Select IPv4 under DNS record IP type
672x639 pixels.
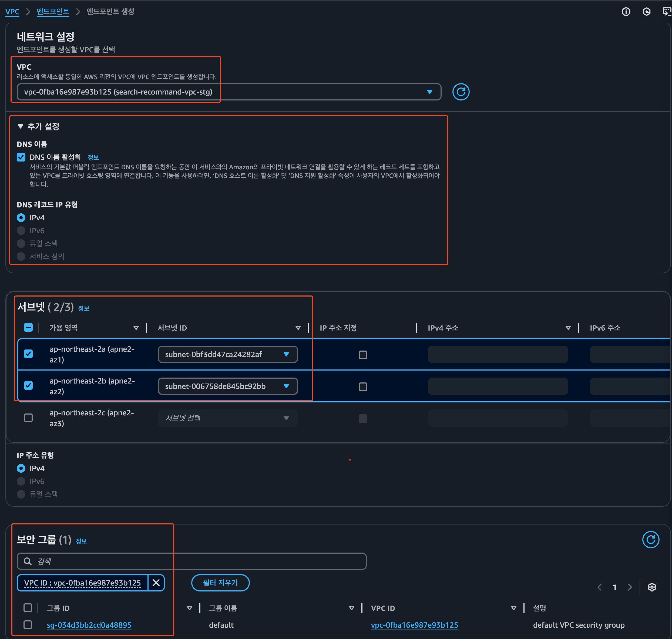coord(21,218)
